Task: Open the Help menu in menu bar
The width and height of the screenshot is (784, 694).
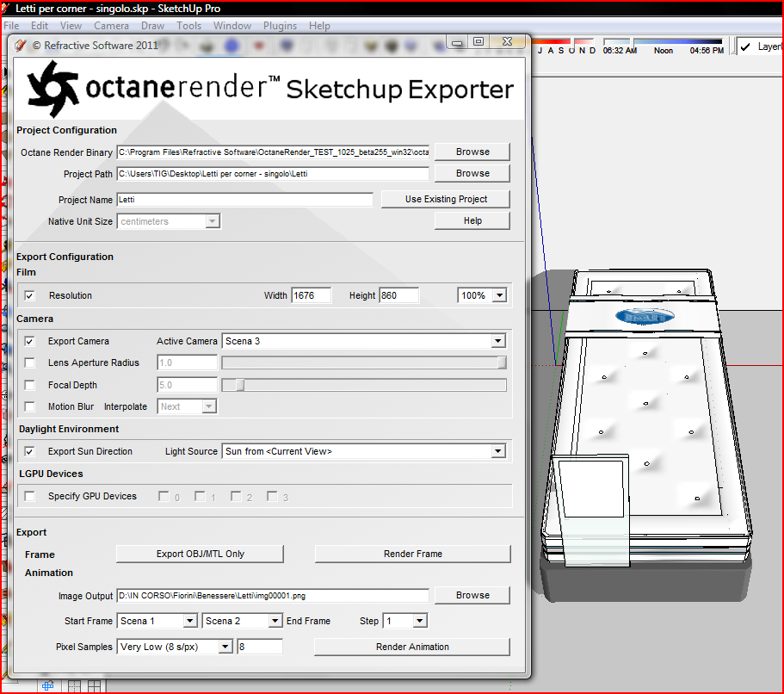Action: tap(319, 26)
